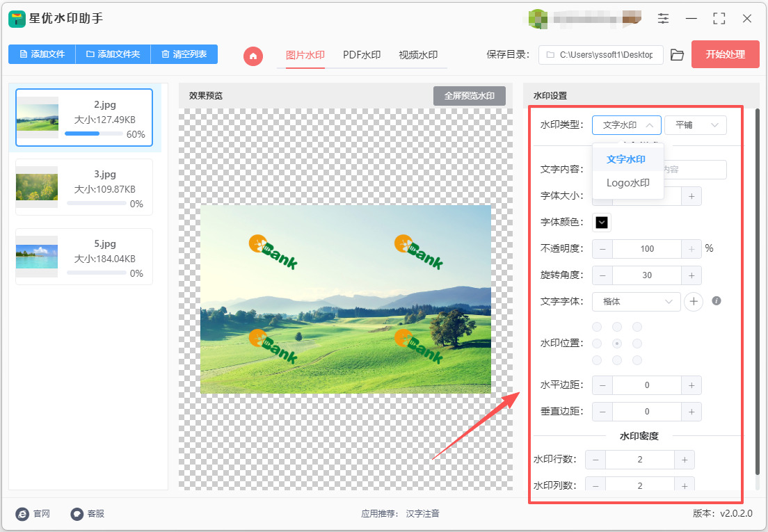Select center watermark position radio
Image resolution: width=768 pixels, height=532 pixels.
pyautogui.click(x=616, y=344)
